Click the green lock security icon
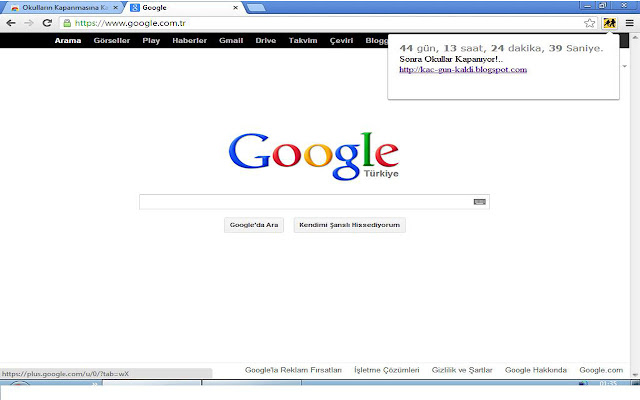 (67, 23)
